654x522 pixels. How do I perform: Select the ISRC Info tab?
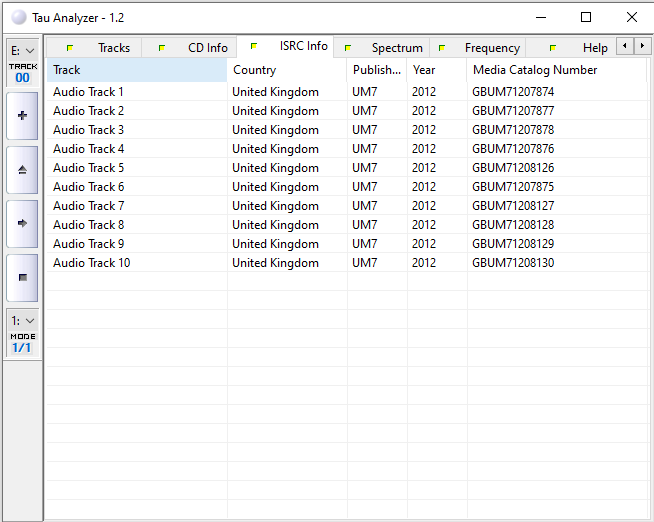tap(285, 46)
